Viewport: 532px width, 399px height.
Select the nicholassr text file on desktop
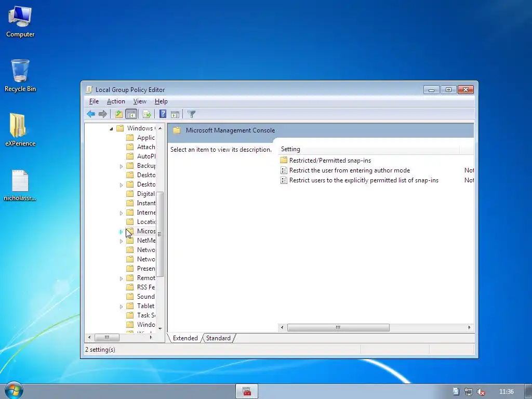(20, 185)
